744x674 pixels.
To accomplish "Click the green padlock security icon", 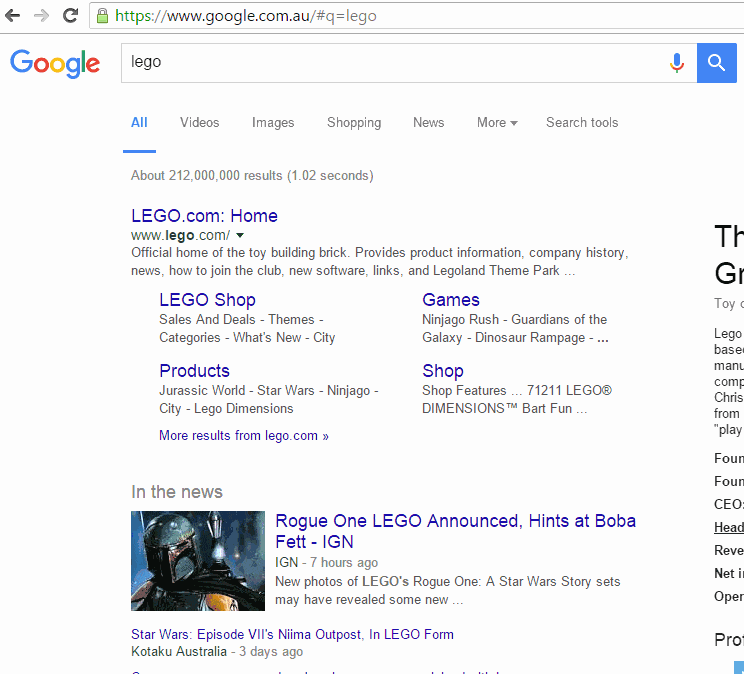I will point(102,16).
